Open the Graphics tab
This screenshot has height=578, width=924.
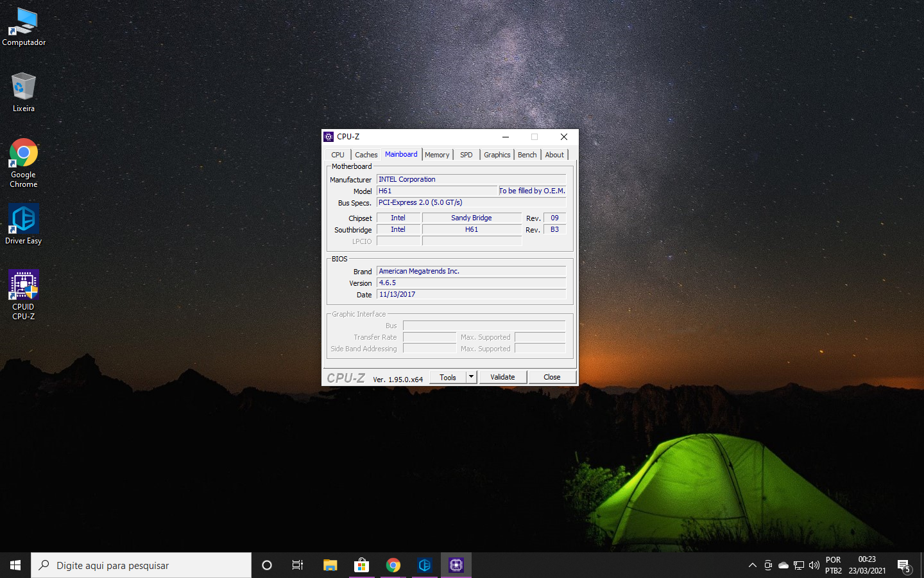pos(497,155)
